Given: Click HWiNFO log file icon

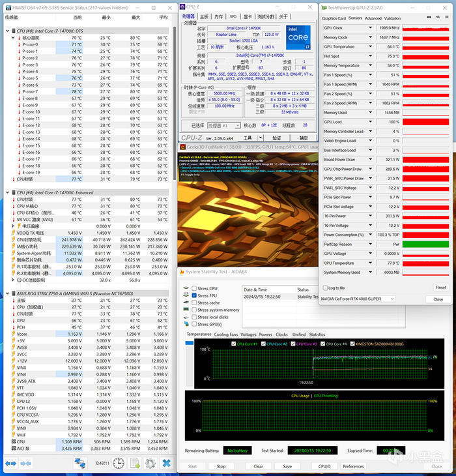Looking at the screenshot, I should (135, 463).
